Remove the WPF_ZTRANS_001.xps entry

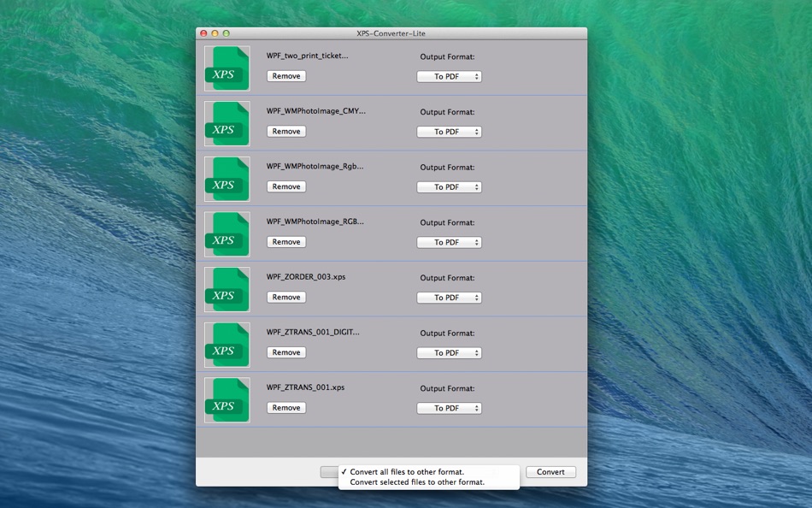coord(286,408)
